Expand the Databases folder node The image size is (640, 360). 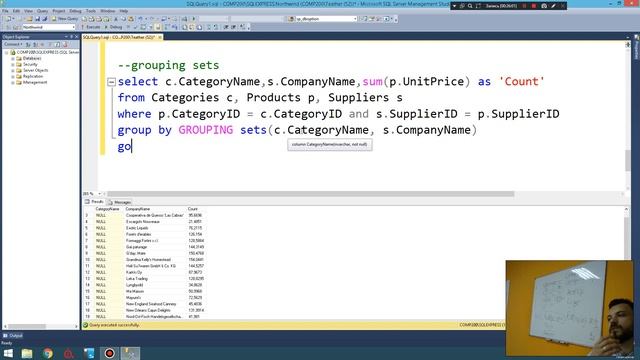point(13,58)
